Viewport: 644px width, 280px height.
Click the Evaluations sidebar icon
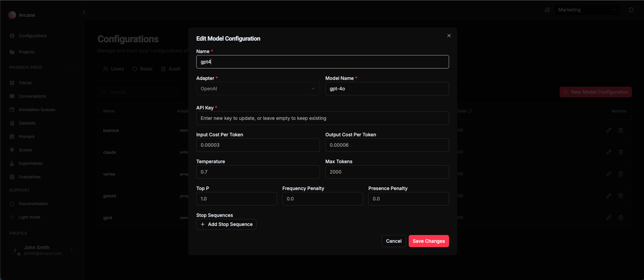12,177
